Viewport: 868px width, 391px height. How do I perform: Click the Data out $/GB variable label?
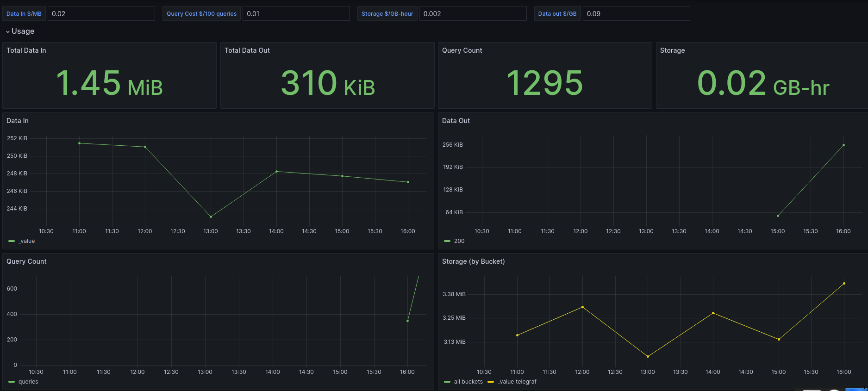(557, 13)
